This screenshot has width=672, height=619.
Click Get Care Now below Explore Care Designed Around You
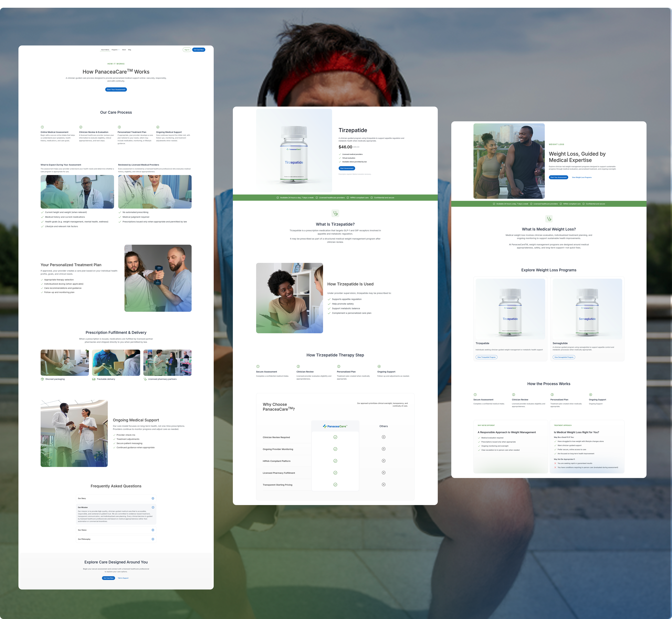point(109,578)
